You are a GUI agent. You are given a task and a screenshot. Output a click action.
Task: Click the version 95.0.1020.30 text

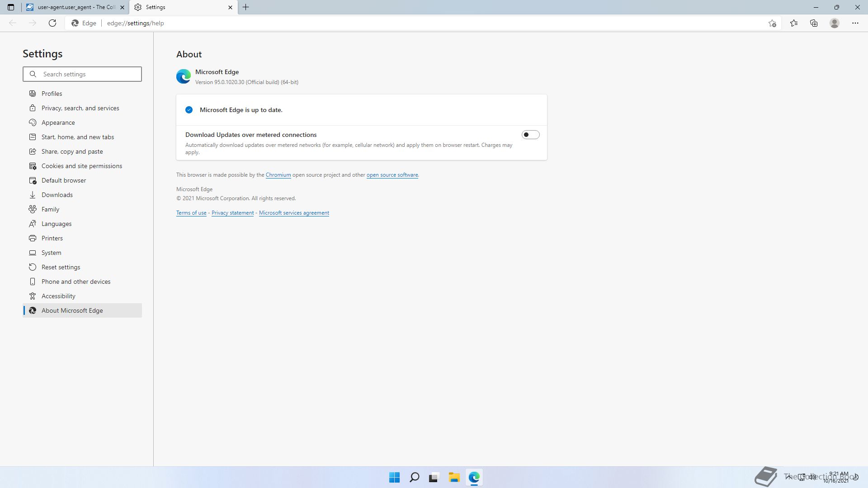[247, 82]
